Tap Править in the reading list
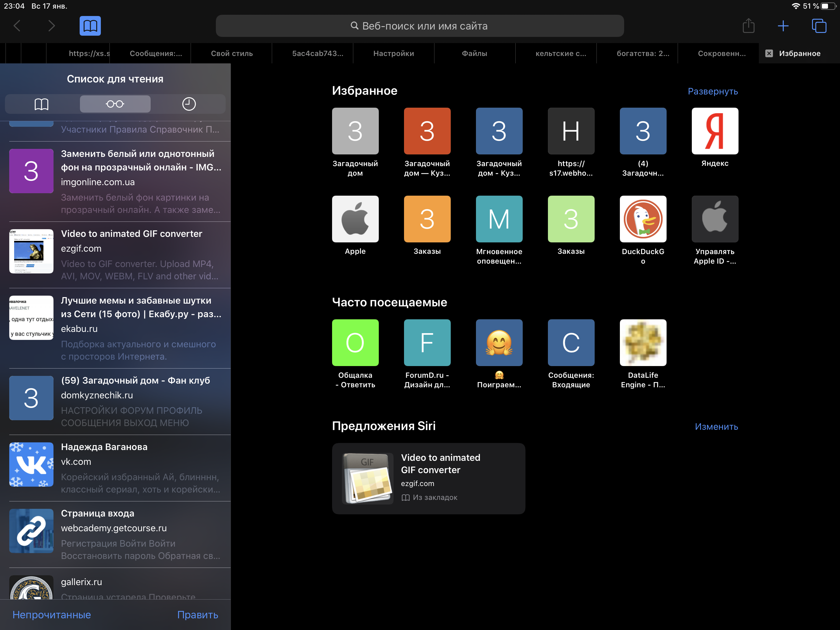The image size is (840, 630). [197, 614]
